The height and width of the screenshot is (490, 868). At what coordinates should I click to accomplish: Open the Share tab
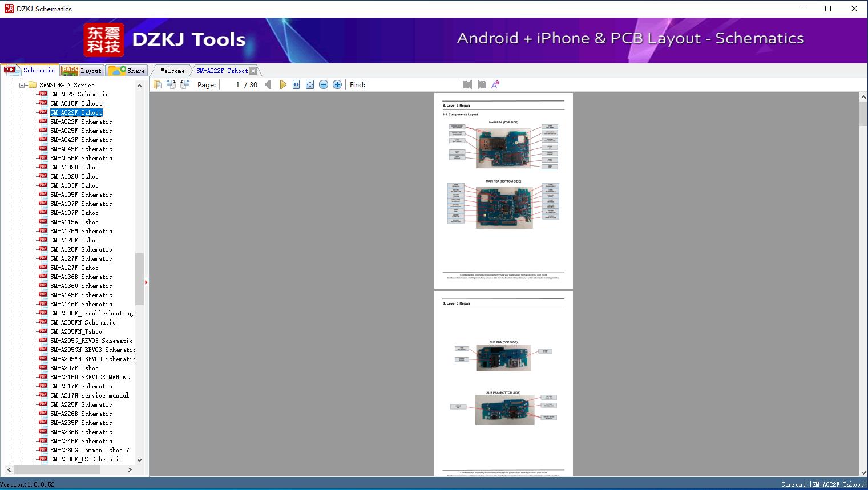(127, 71)
